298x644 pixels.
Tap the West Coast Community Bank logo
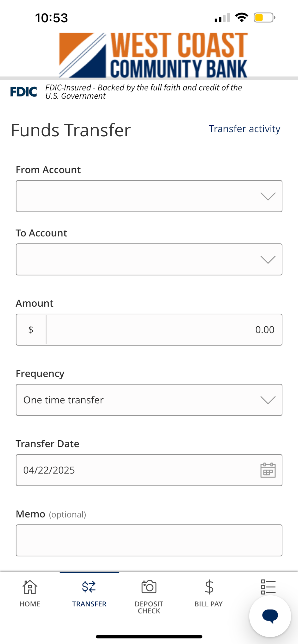pos(153,55)
